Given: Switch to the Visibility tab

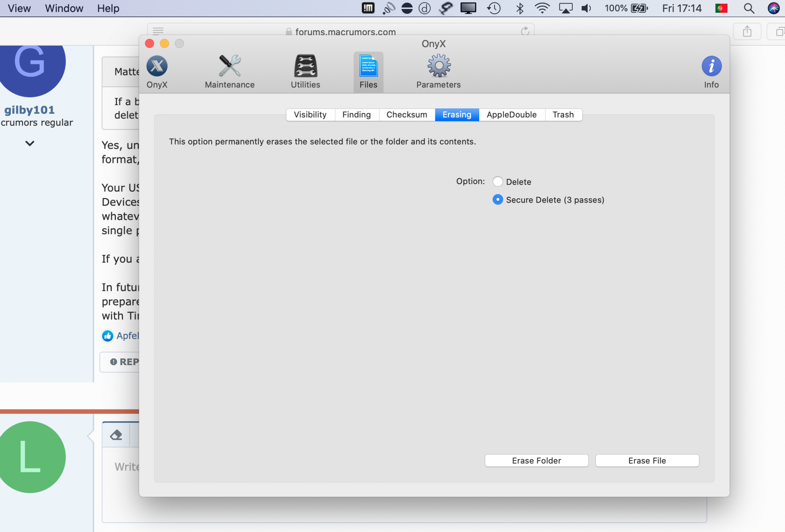Looking at the screenshot, I should [x=310, y=115].
